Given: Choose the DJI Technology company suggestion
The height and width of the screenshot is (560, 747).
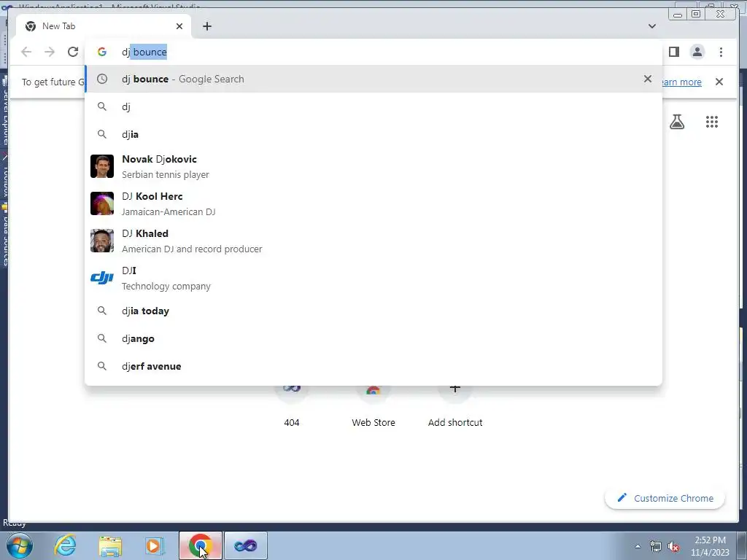Looking at the screenshot, I should pyautogui.click(x=373, y=278).
